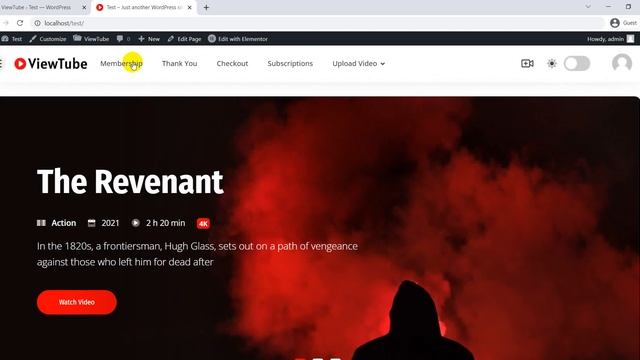The image size is (640, 360).
Task: Open the Thank You page link
Action: click(179, 63)
